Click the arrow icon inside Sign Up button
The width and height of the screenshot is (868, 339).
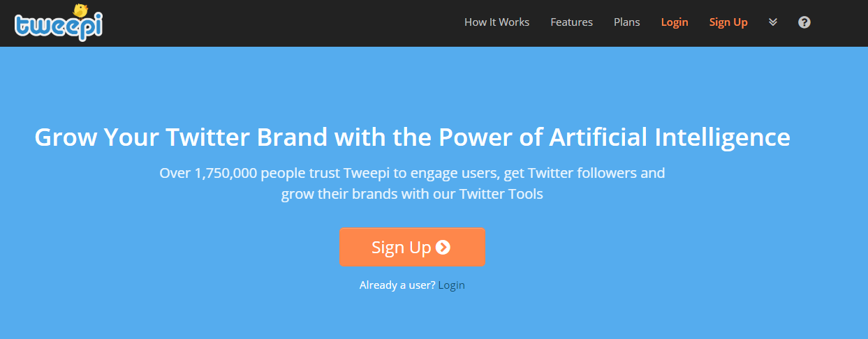click(443, 247)
